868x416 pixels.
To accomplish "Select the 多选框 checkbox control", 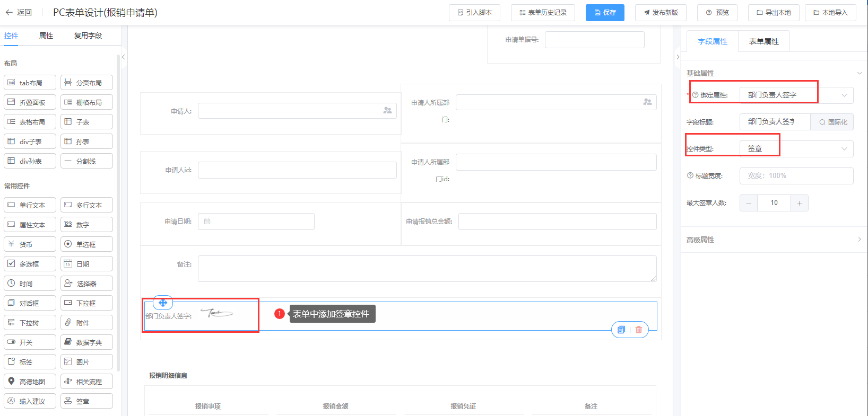I will pyautogui.click(x=30, y=264).
